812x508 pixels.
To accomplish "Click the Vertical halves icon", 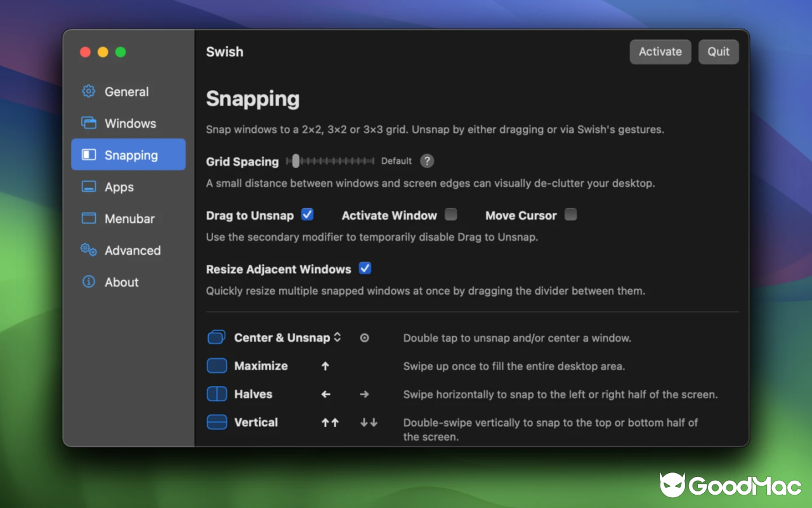I will click(216, 422).
